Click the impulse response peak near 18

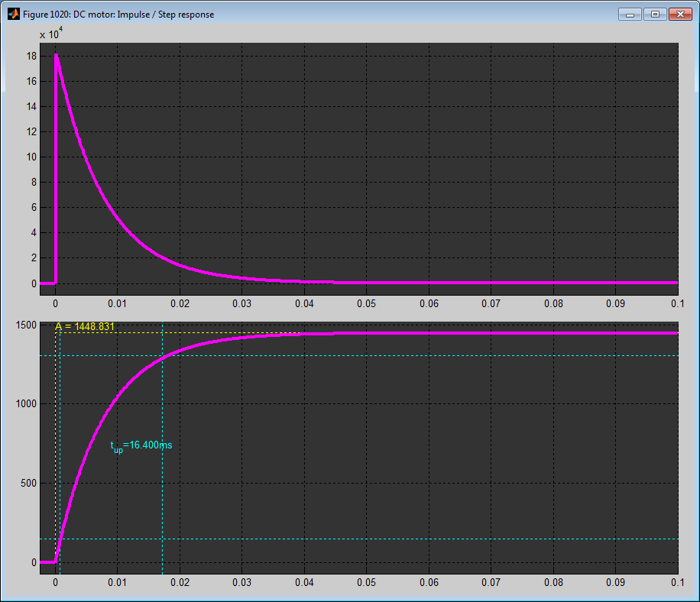pos(57,56)
